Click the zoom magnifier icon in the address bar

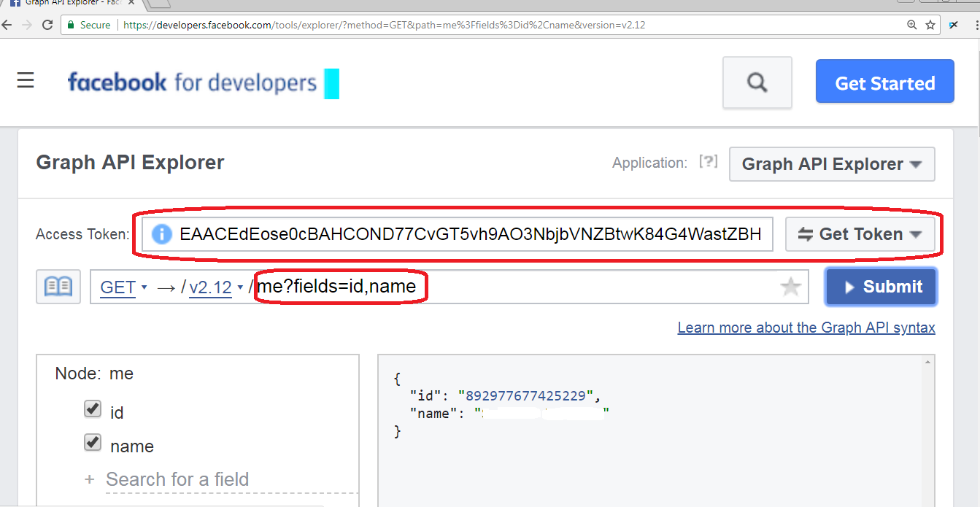912,25
